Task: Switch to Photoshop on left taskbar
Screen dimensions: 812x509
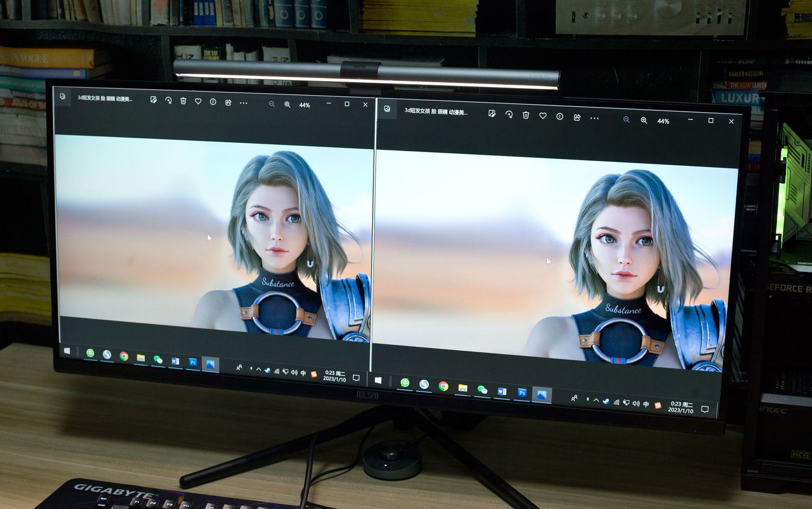Action: (x=193, y=362)
